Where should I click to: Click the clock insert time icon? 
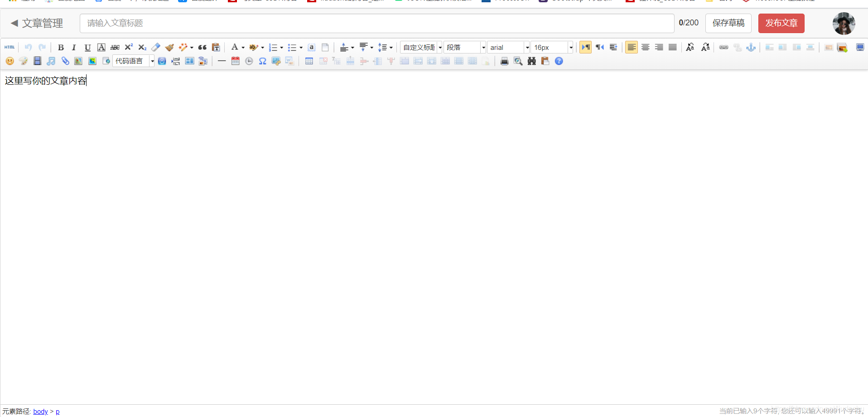(x=249, y=61)
